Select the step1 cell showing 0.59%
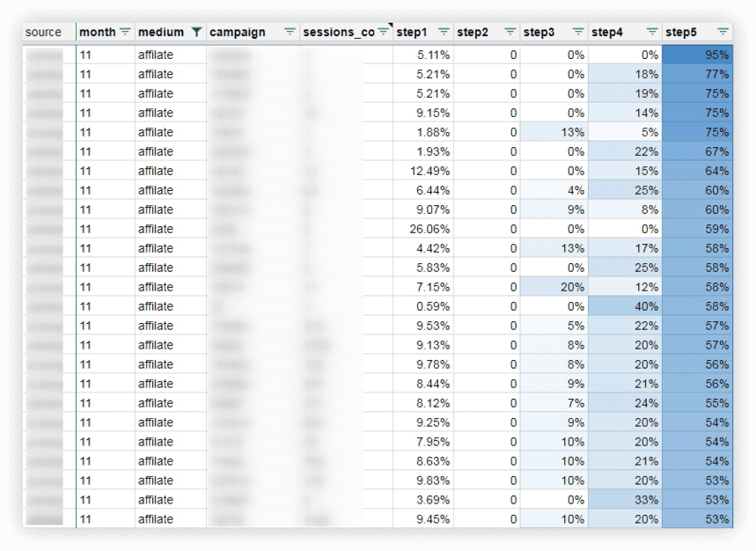The width and height of the screenshot is (756, 551). [423, 306]
